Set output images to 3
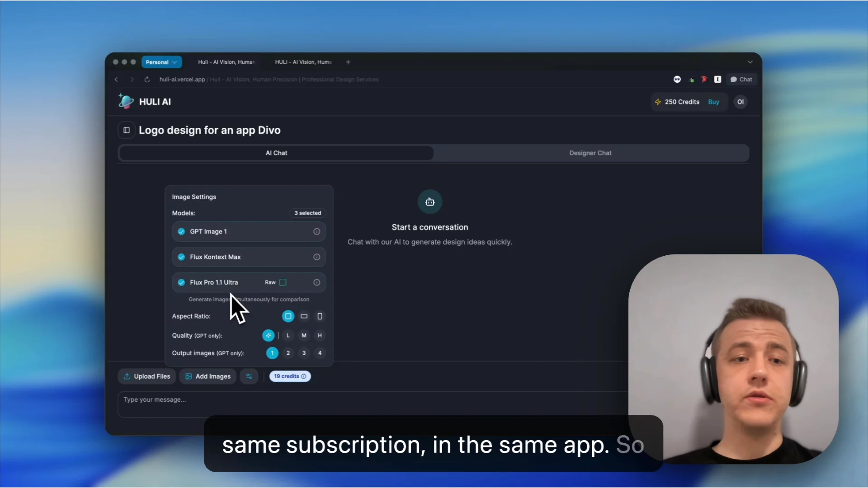Screen dimensions: 868x488 click(304, 353)
